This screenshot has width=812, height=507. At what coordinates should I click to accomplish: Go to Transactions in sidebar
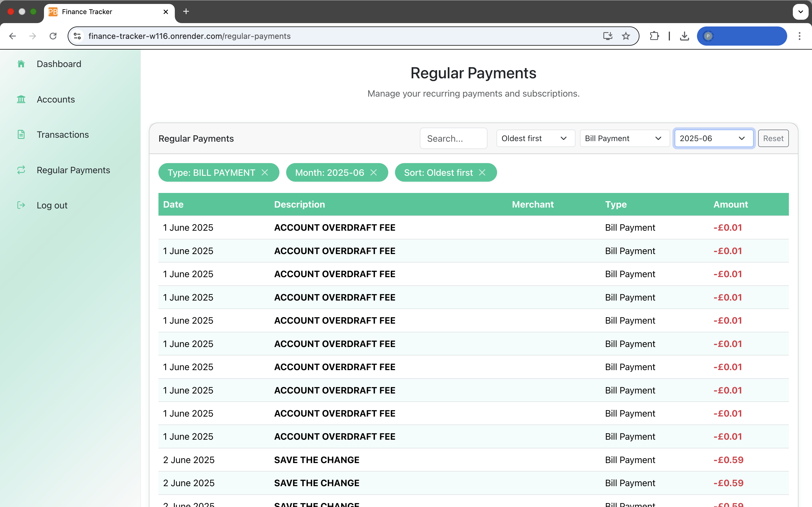[63, 134]
